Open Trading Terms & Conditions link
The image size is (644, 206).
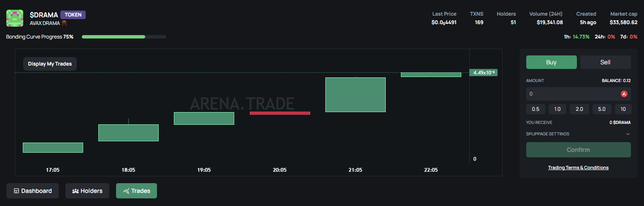tap(578, 168)
